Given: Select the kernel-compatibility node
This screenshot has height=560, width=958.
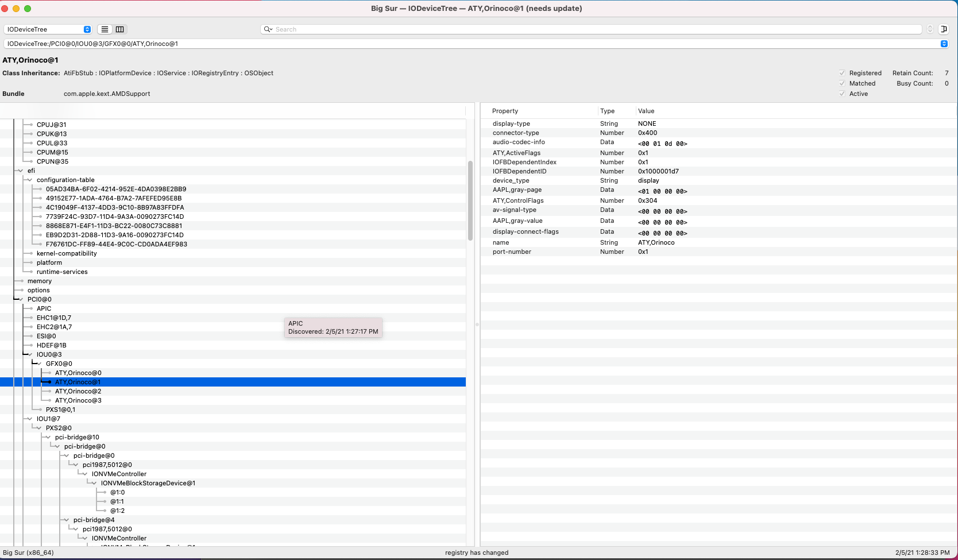Looking at the screenshot, I should click(67, 253).
